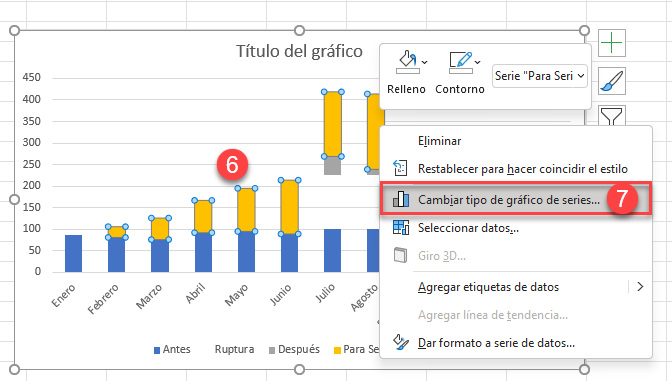Click the 450 vertical axis value

click(32, 78)
